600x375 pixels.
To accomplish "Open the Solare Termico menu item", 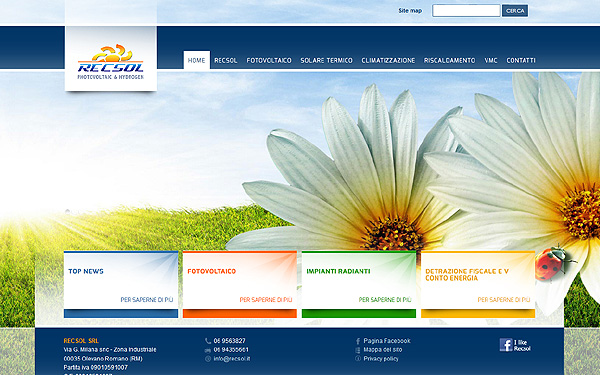I will click(326, 60).
